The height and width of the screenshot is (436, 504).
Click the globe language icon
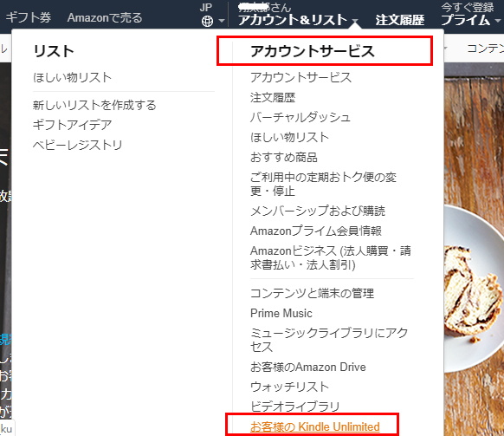click(x=207, y=22)
